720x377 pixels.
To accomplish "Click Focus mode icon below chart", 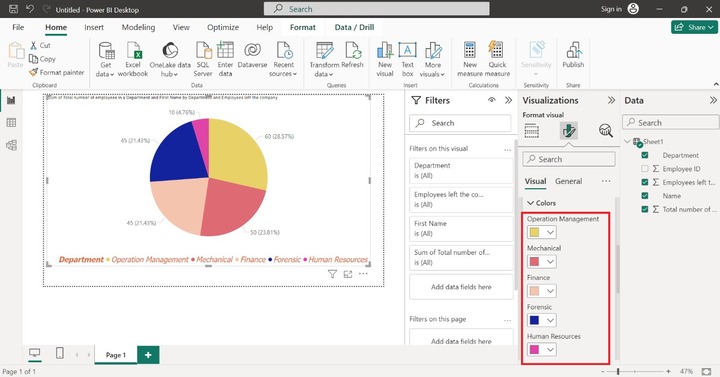I will tap(348, 274).
